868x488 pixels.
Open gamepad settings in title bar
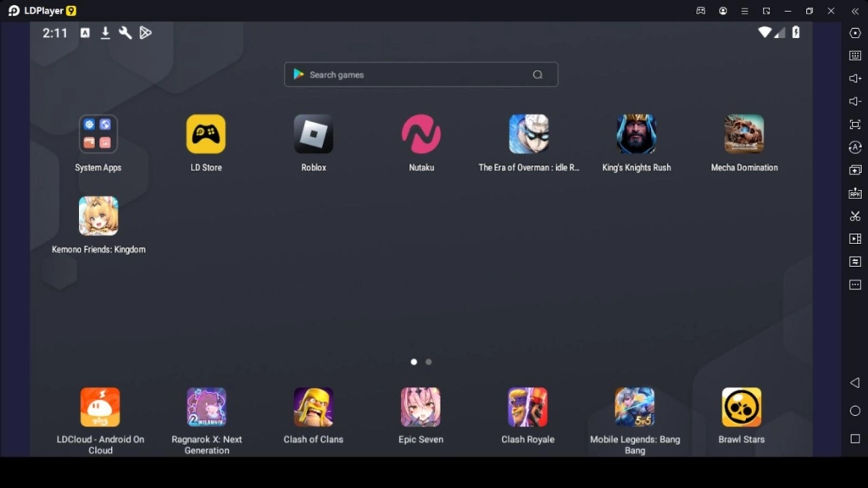pyautogui.click(x=701, y=11)
